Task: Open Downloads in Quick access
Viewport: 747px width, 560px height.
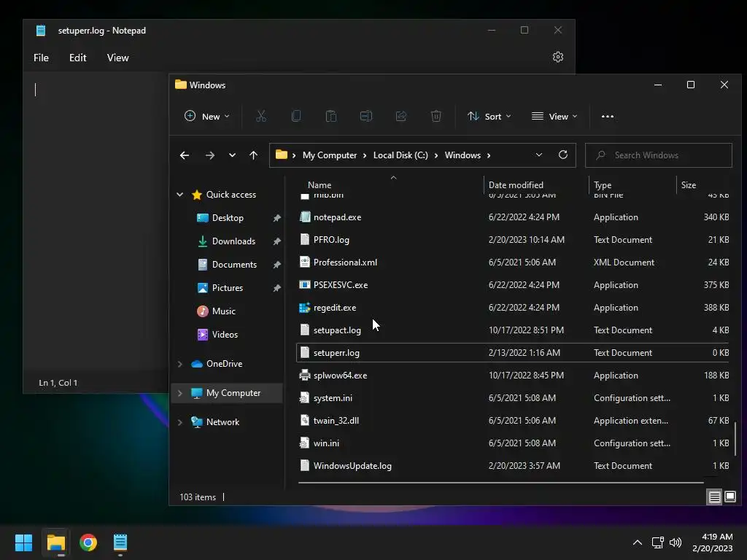Action: coord(233,241)
